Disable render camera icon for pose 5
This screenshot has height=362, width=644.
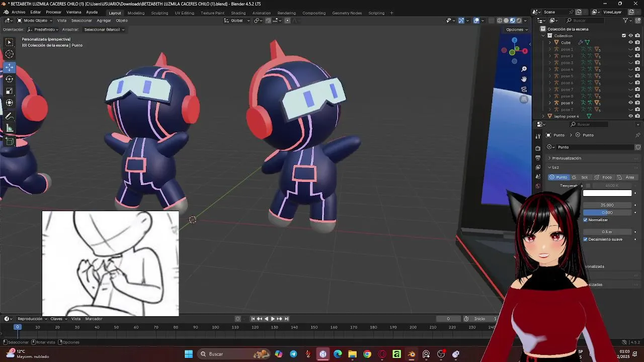click(x=637, y=76)
